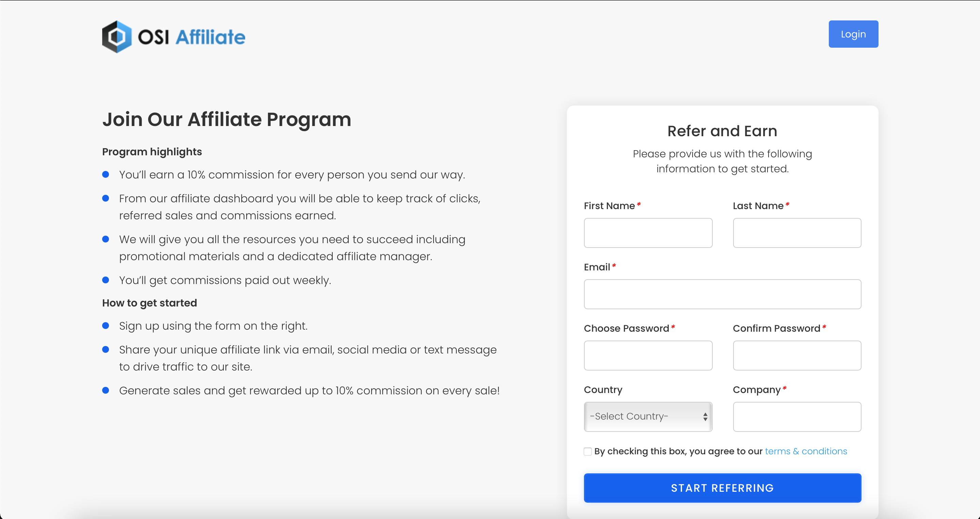The image size is (980, 519).
Task: Click the How to get started heading
Action: tap(149, 302)
